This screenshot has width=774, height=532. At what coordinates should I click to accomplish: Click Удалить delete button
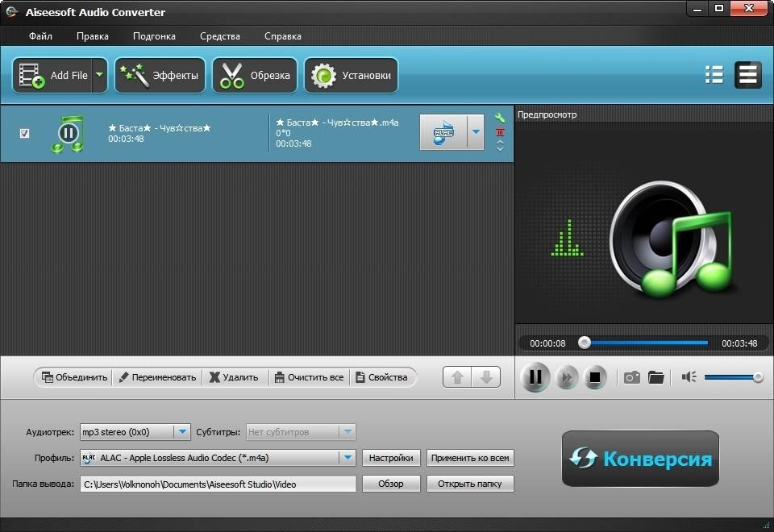[234, 377]
